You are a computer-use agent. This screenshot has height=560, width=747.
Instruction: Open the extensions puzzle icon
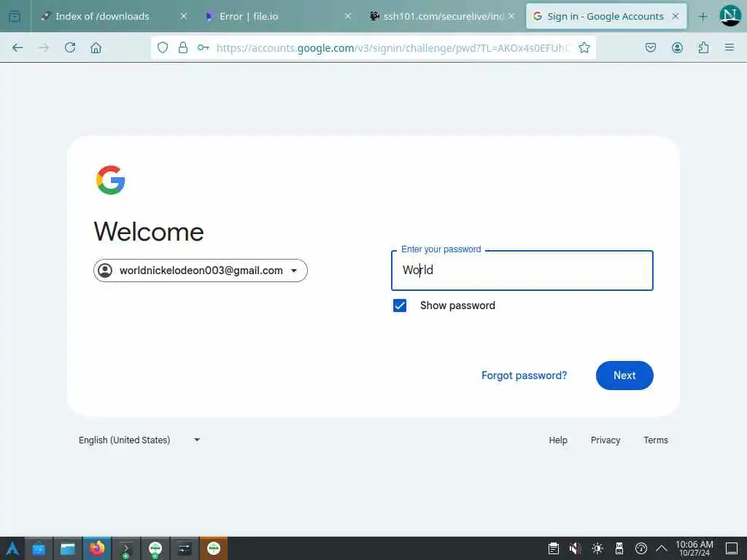tap(703, 47)
